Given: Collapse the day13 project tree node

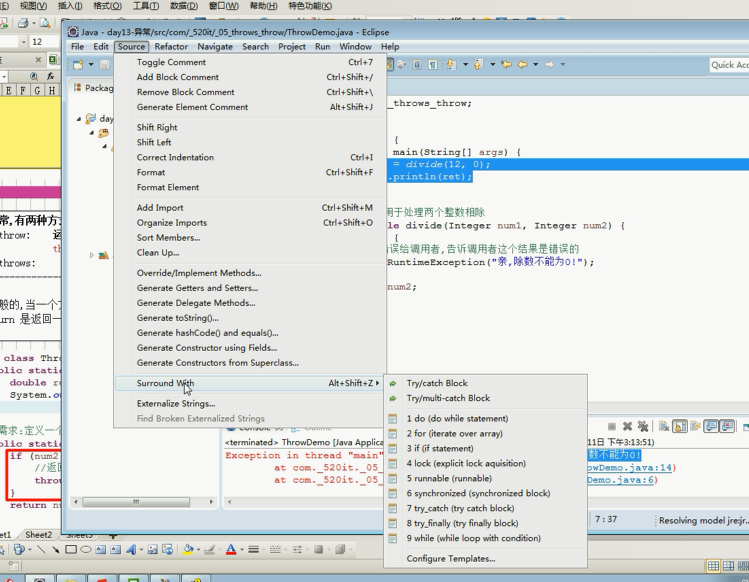Looking at the screenshot, I should pyautogui.click(x=79, y=118).
